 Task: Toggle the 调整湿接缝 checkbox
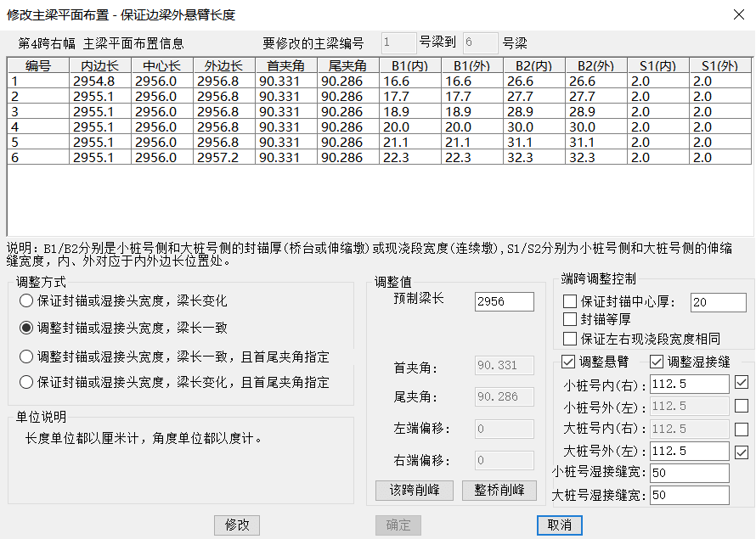[657, 362]
